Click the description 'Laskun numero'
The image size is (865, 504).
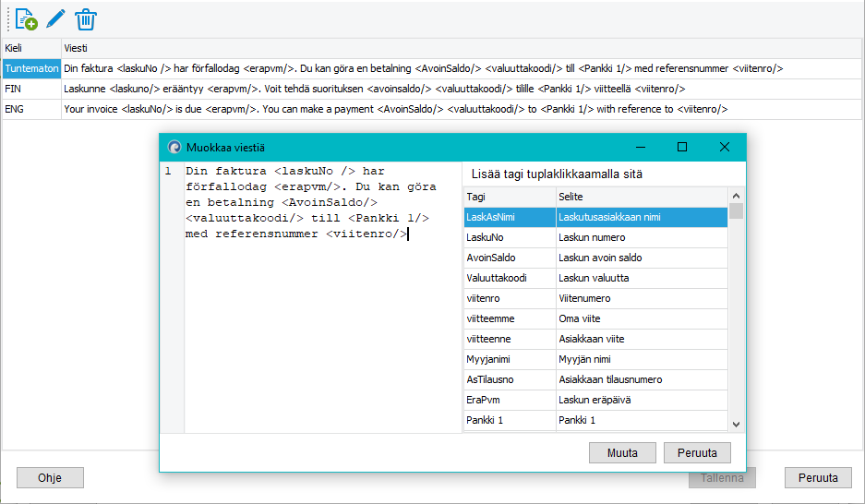(x=642, y=237)
